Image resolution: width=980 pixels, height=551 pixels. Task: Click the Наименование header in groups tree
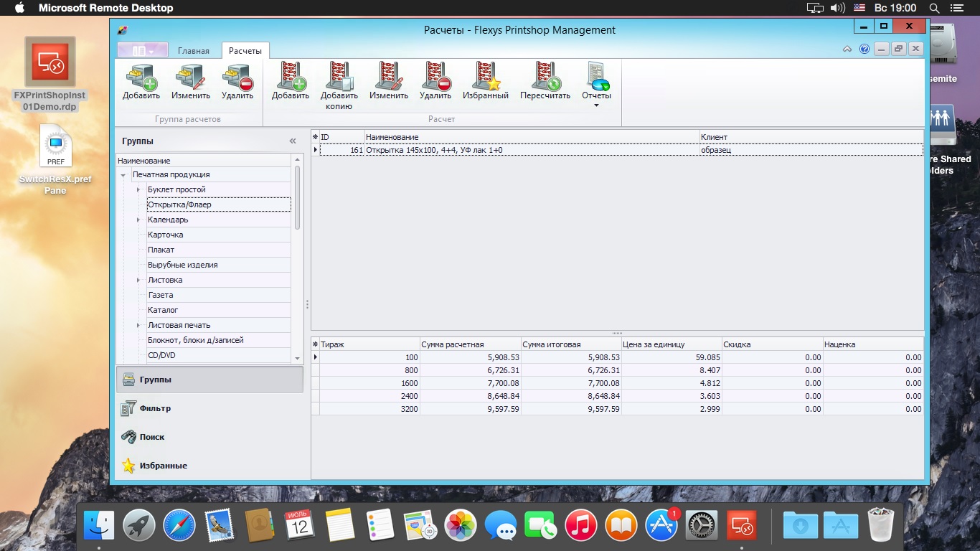pyautogui.click(x=204, y=161)
